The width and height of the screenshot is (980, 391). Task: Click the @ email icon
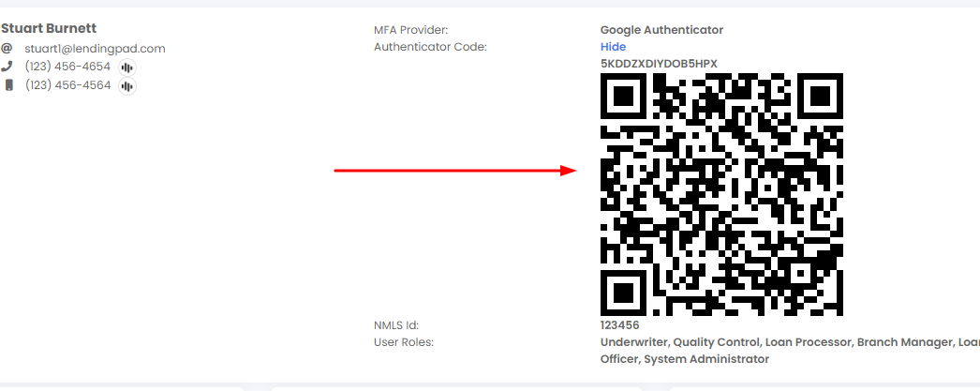[7, 48]
